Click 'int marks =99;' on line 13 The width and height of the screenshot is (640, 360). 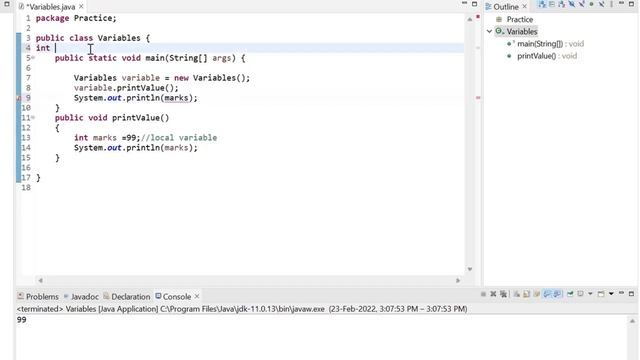click(107, 138)
